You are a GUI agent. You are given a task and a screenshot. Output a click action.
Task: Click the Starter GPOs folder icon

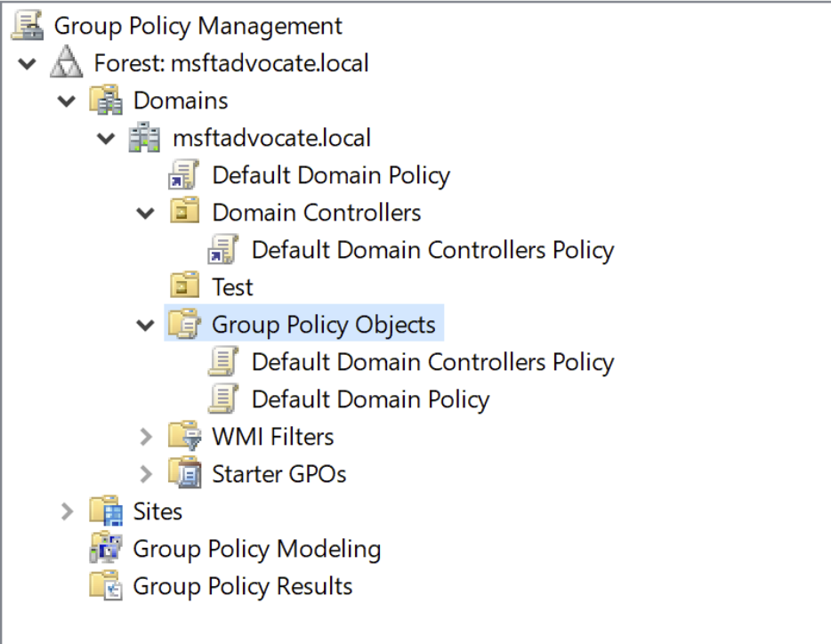tap(185, 474)
